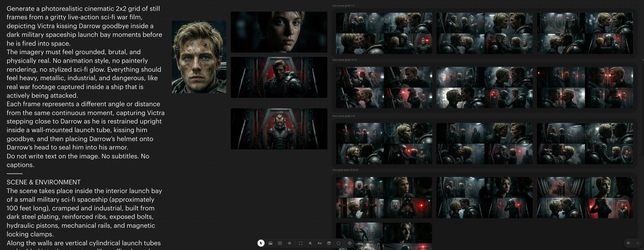Open the comments chat bubble
The width and height of the screenshot is (644, 250).
(x=628, y=243)
